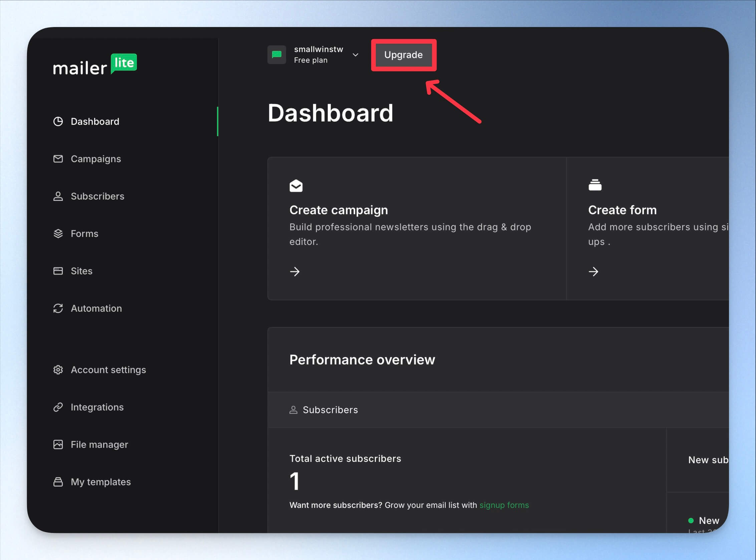Click the green dot New legend entry
Image resolution: width=756 pixels, height=560 pixels.
click(x=704, y=520)
